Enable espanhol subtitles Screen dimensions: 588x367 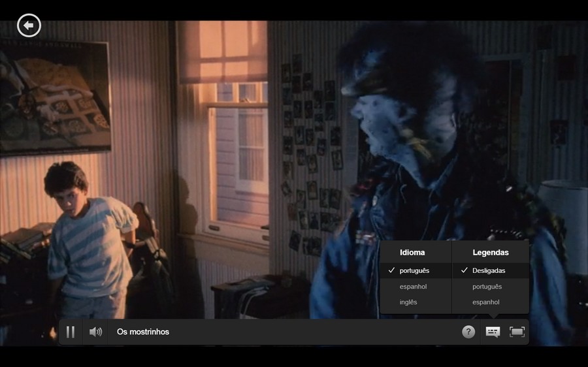point(491,302)
